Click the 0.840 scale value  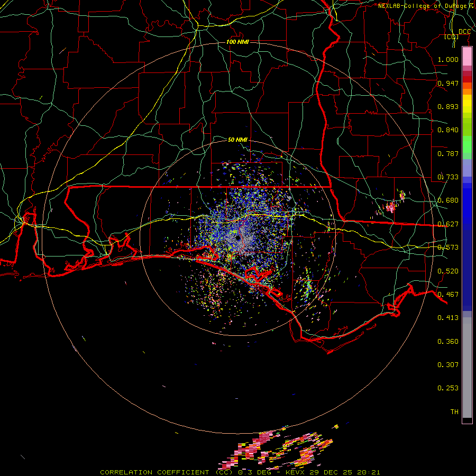(448, 130)
